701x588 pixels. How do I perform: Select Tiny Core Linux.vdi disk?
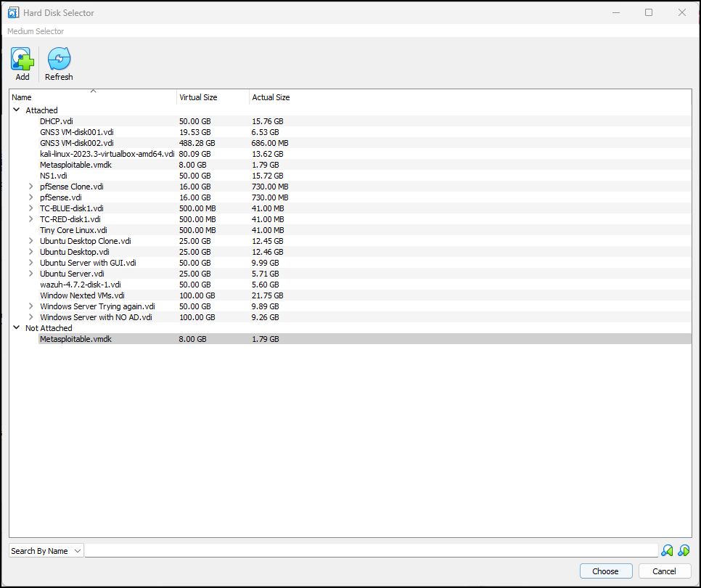pos(74,230)
